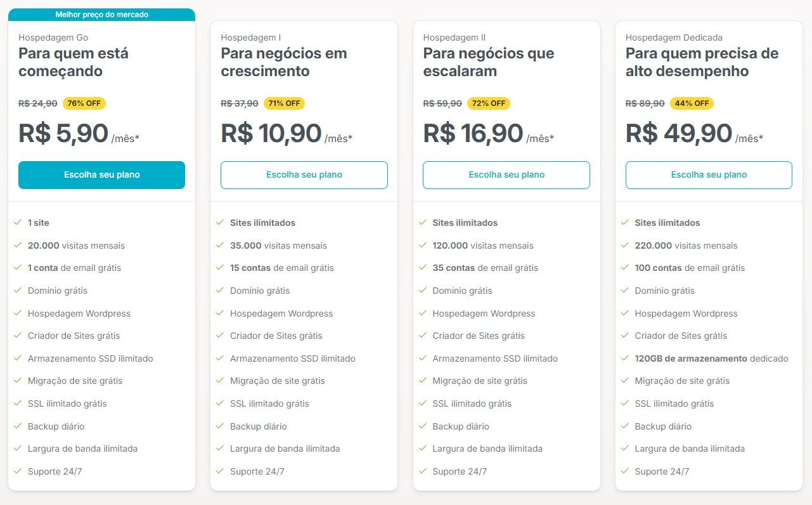Click the check icon beside '20.000 visitas mensais'
This screenshot has width=812, height=505.
(x=17, y=246)
